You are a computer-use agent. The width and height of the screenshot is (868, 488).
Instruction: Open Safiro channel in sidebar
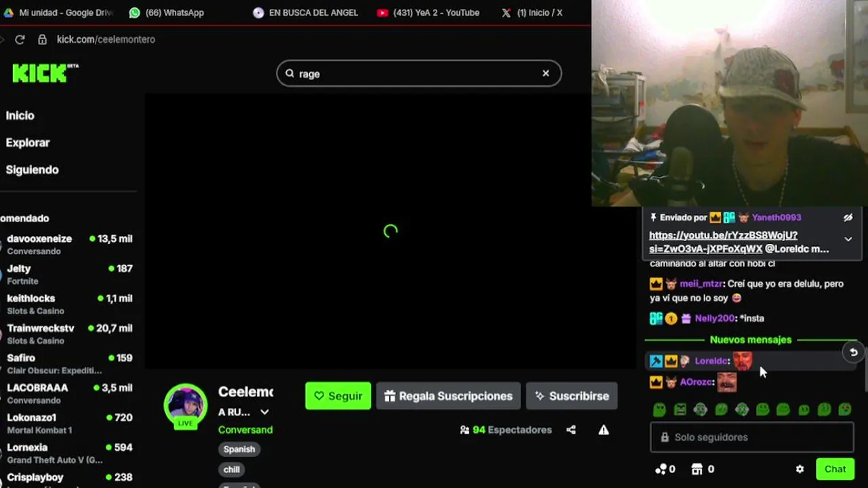click(68, 363)
